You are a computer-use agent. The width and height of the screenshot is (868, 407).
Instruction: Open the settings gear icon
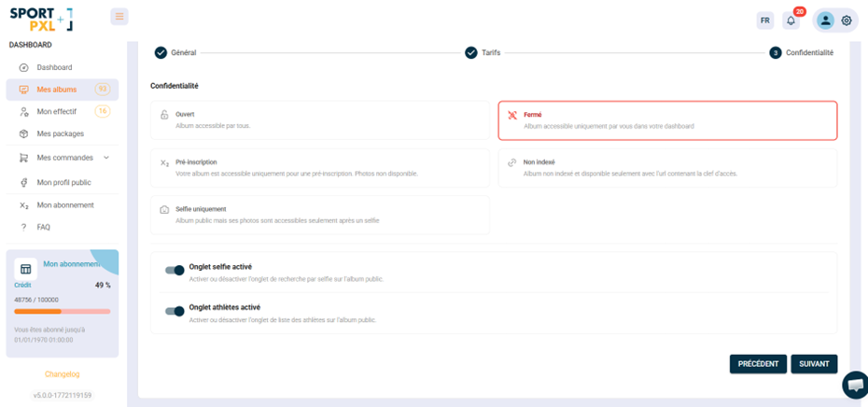point(847,21)
